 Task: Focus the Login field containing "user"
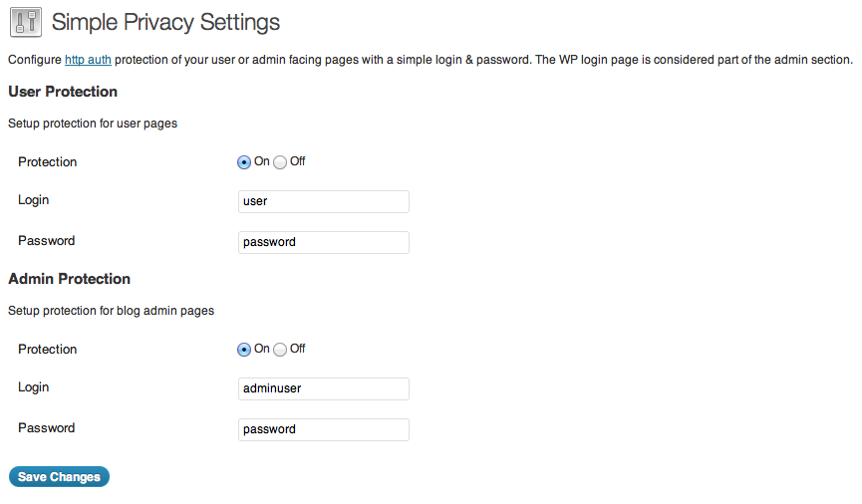[x=324, y=202]
